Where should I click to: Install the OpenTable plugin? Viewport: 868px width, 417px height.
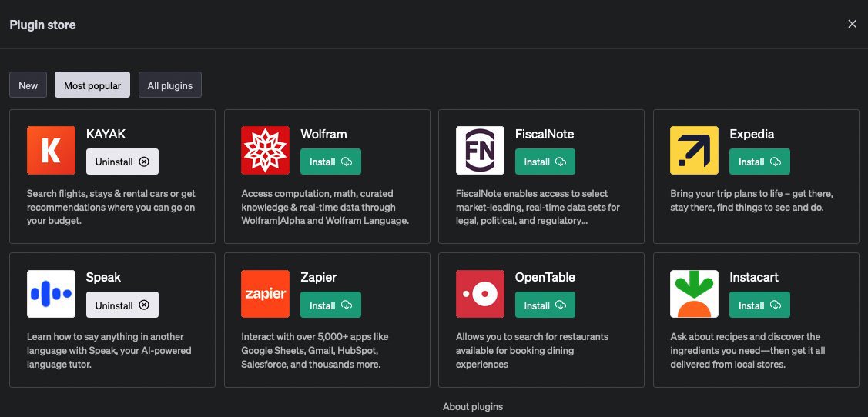coord(545,305)
